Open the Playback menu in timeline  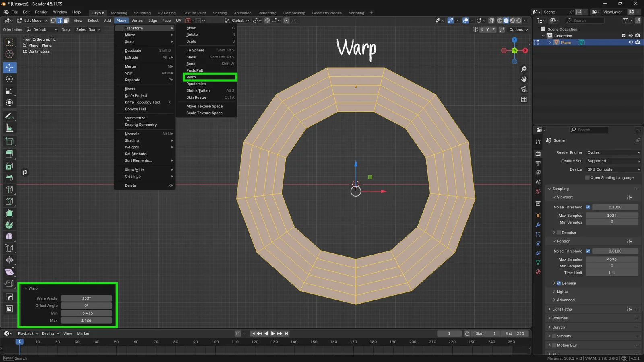(x=28, y=333)
